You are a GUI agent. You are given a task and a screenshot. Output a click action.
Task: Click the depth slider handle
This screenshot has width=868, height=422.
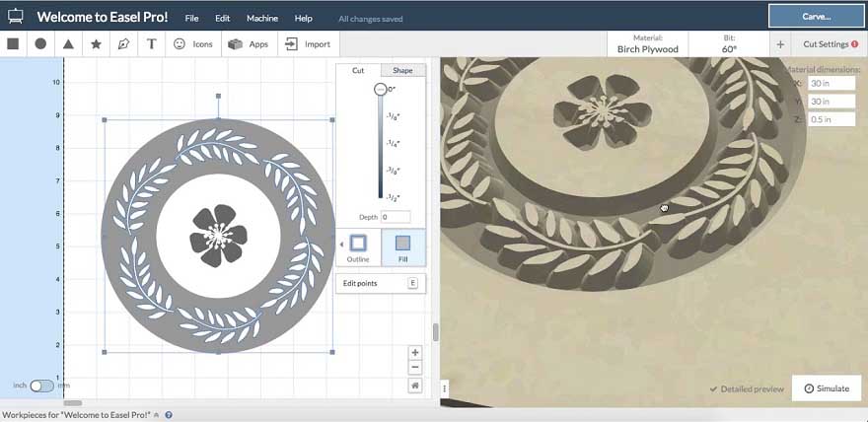coord(381,89)
